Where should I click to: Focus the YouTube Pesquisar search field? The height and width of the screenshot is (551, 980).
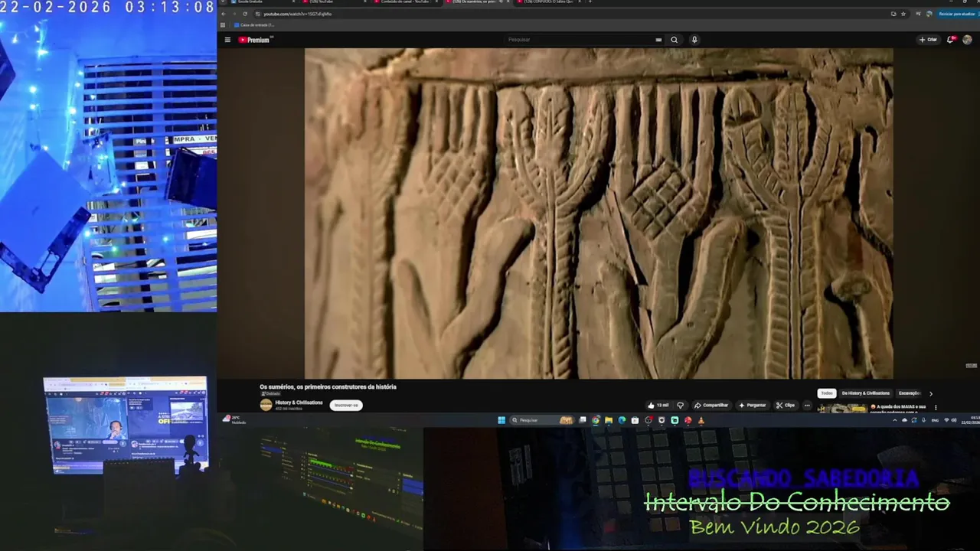[582, 40]
